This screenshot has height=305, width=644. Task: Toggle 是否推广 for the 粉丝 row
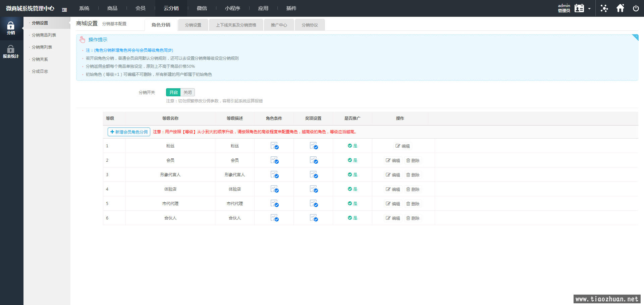352,146
